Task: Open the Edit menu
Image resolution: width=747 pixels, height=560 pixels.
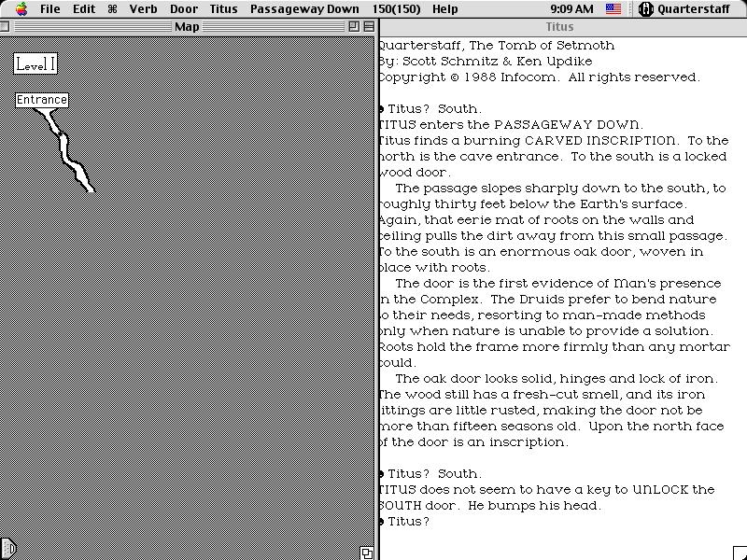Action: [x=84, y=8]
